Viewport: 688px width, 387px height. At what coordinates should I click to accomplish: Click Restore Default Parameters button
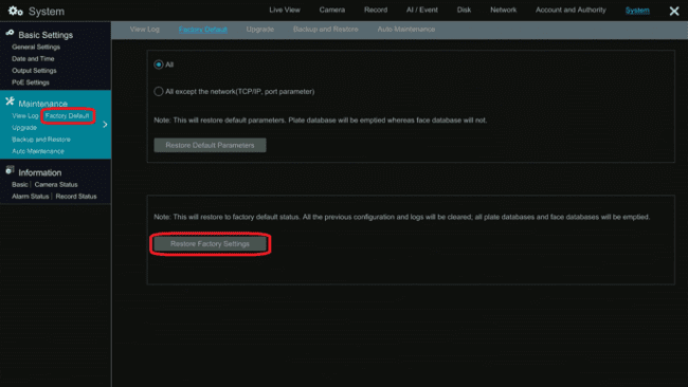(x=210, y=145)
